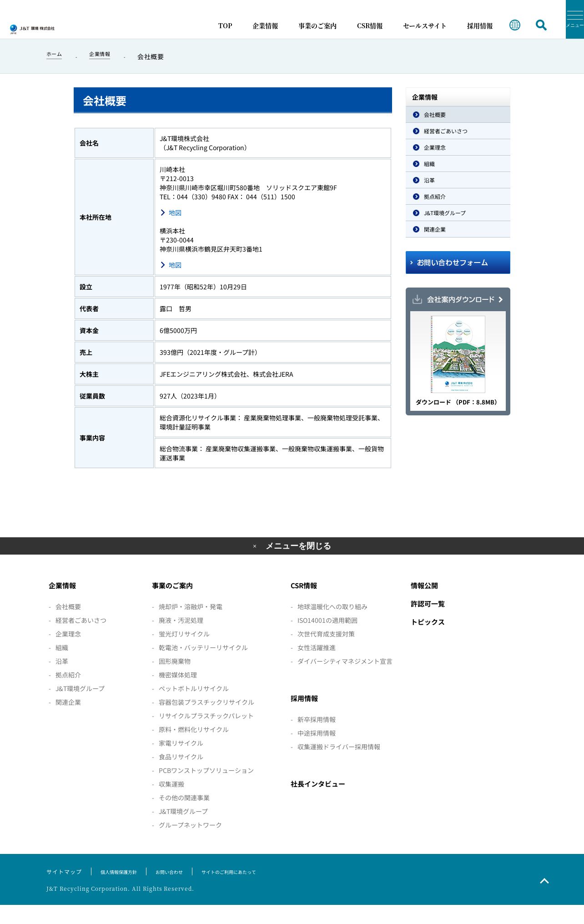This screenshot has width=584, height=924.
Task: Click the company brochure cover thumbnail
Action: tap(458, 354)
